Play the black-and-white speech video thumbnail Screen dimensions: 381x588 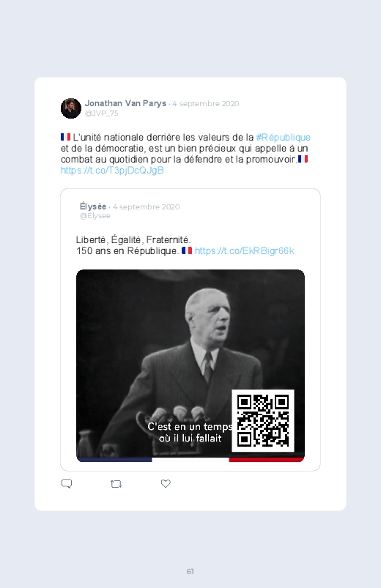click(190, 365)
